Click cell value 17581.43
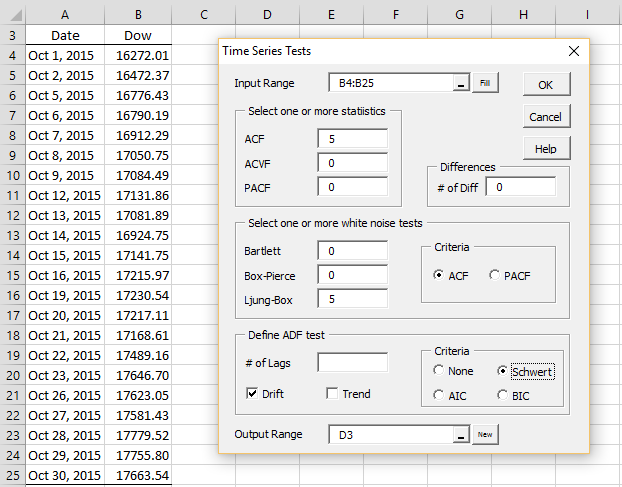 click(x=138, y=416)
